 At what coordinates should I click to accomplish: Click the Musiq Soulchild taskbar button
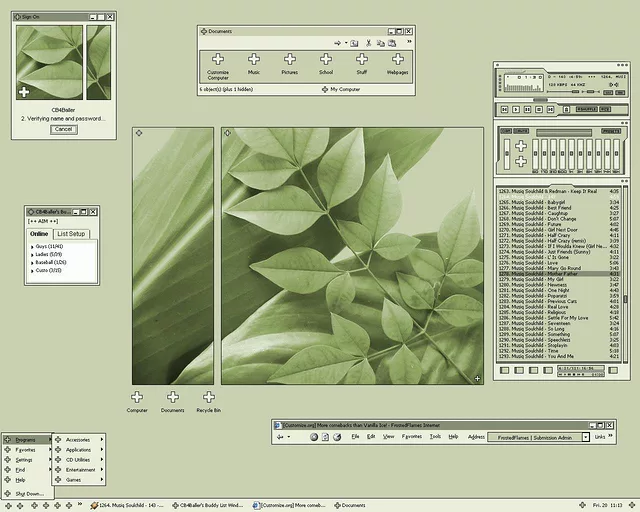(x=127, y=505)
